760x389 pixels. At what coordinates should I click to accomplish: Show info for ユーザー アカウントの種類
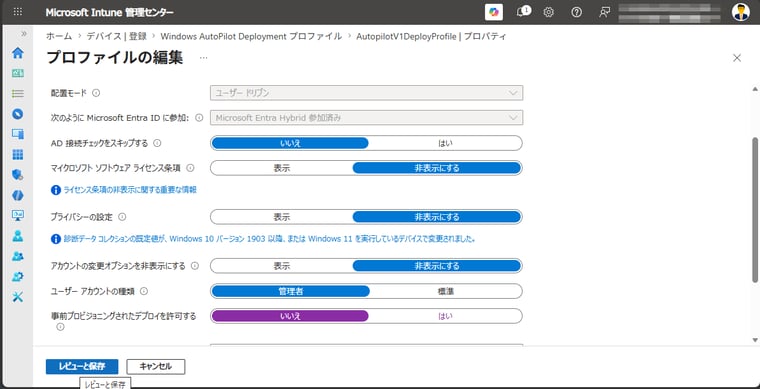[144, 291]
